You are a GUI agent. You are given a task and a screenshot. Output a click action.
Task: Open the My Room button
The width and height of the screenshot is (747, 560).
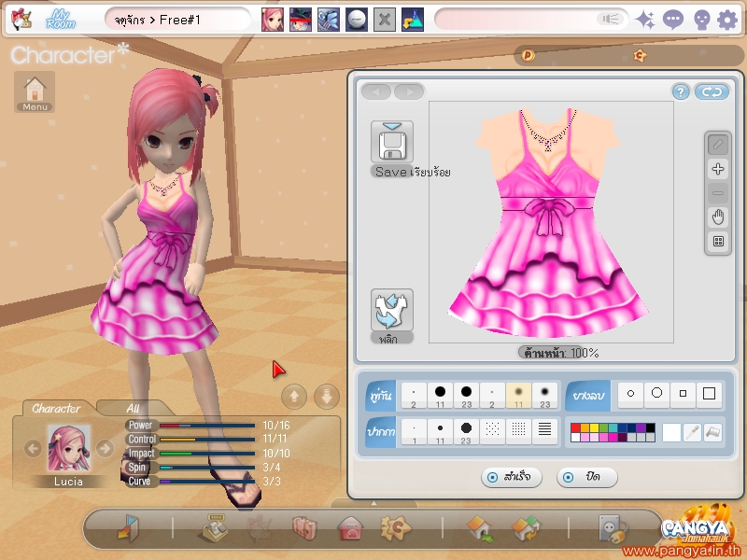coord(61,20)
